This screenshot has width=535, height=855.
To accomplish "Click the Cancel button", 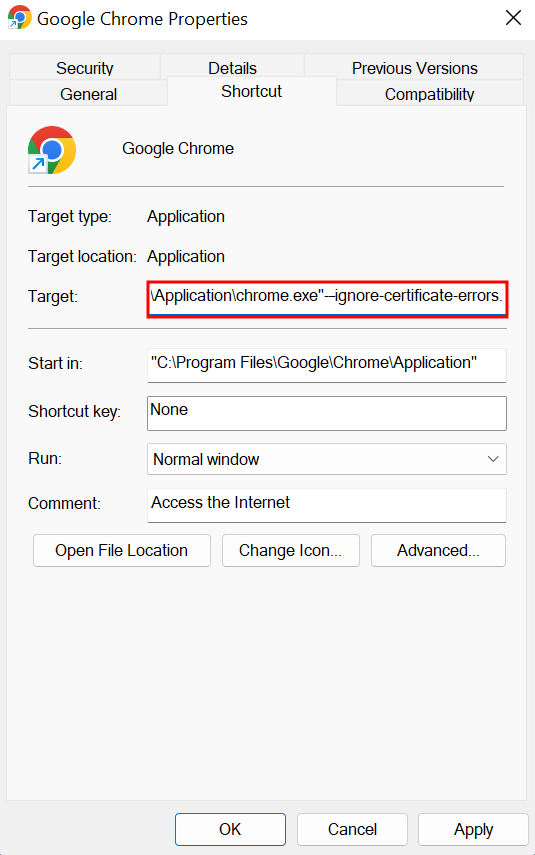I will 352,829.
